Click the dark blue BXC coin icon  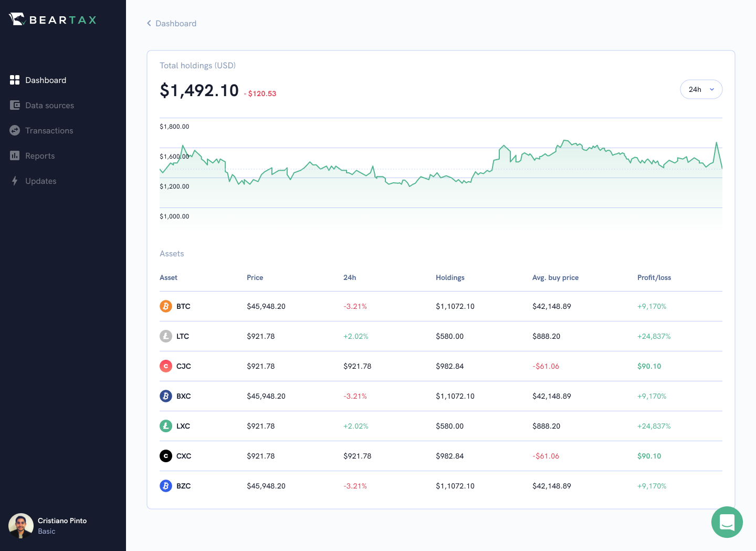tap(166, 396)
